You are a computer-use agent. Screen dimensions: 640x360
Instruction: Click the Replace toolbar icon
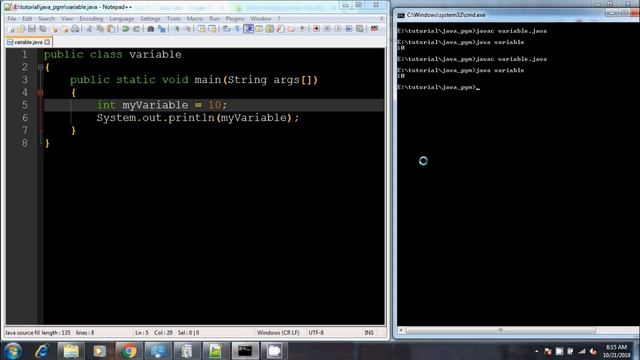[x=162, y=29]
